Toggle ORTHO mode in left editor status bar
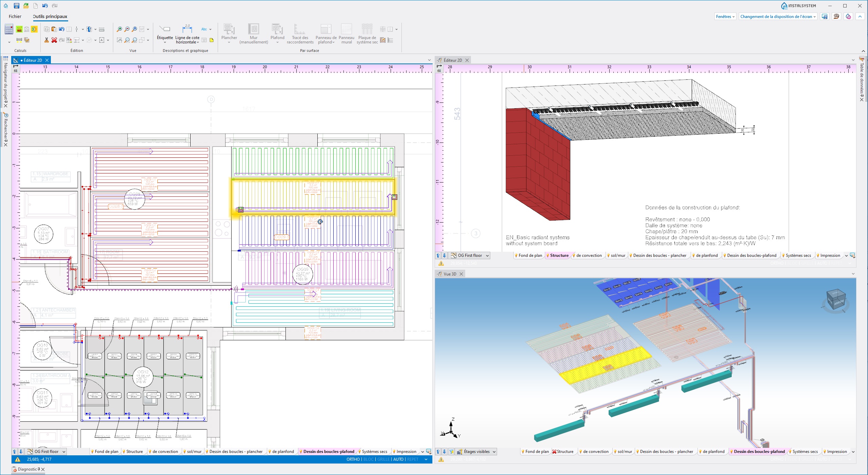The width and height of the screenshot is (868, 475). pyautogui.click(x=353, y=459)
